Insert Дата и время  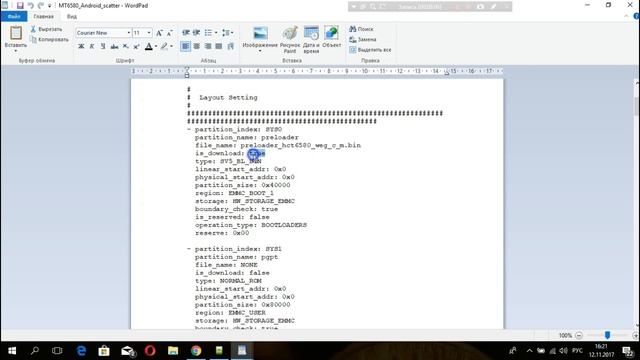pyautogui.click(x=311, y=39)
